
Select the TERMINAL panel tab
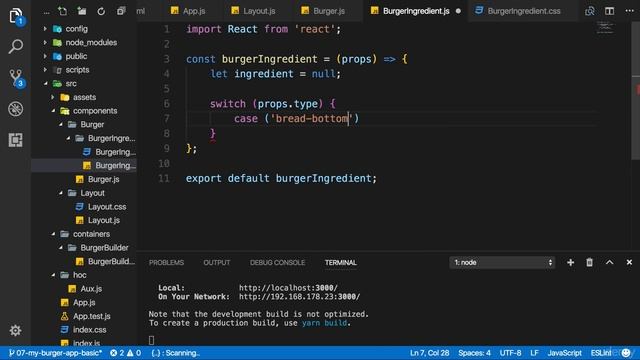click(x=341, y=262)
